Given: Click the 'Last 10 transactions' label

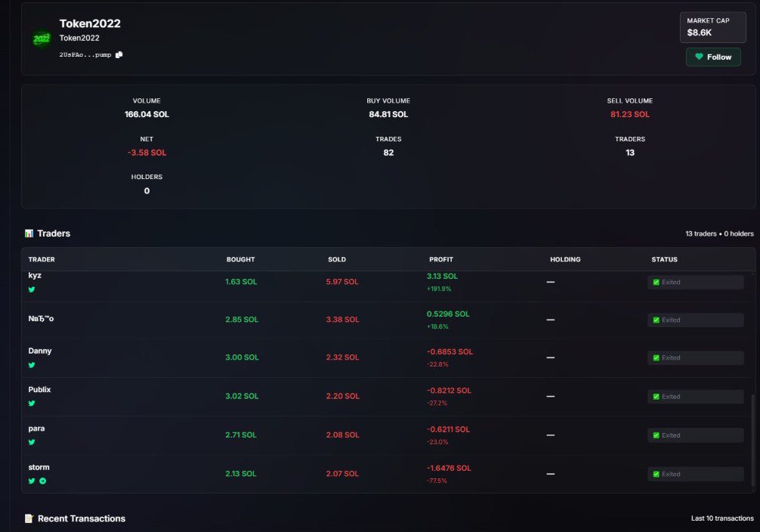Looking at the screenshot, I should (x=722, y=518).
